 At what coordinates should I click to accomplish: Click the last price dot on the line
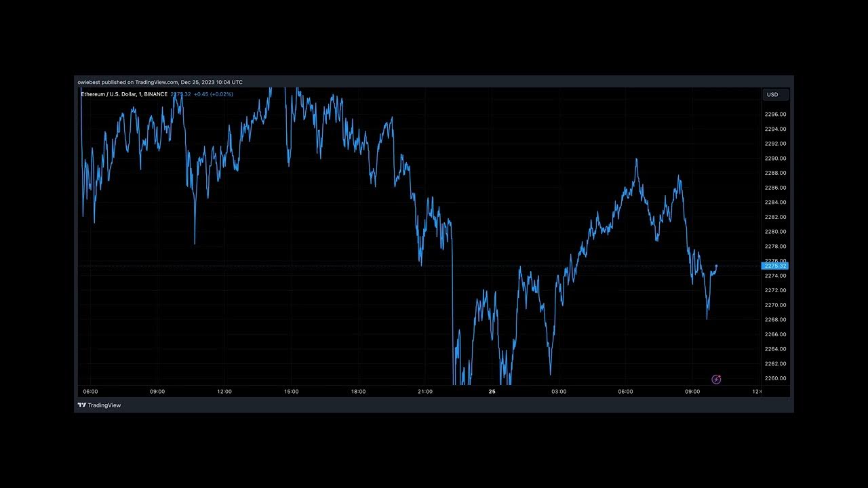pyautogui.click(x=717, y=266)
